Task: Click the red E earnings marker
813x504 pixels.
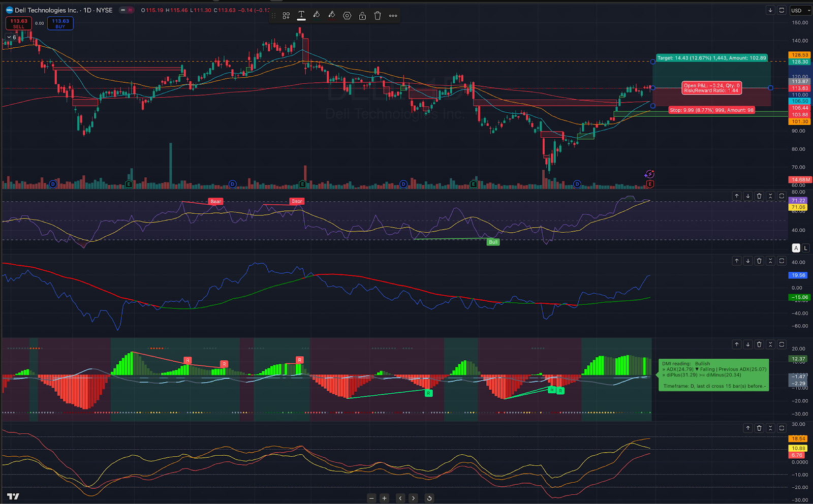Action: tap(650, 184)
